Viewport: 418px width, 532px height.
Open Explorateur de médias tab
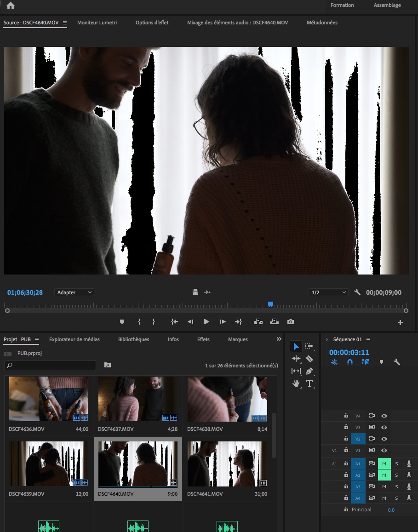coord(74,339)
